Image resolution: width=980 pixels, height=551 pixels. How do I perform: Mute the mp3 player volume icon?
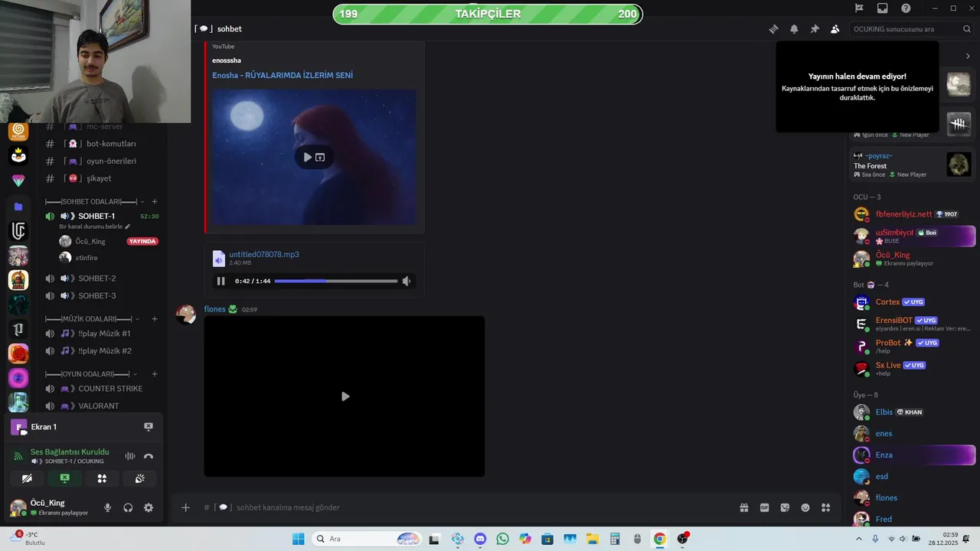[x=407, y=281]
